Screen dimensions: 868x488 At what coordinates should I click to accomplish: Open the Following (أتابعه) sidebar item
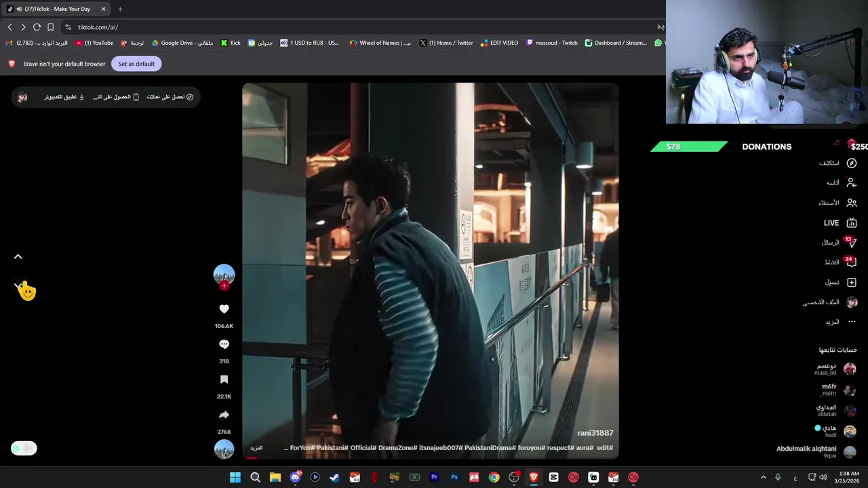[841, 183]
